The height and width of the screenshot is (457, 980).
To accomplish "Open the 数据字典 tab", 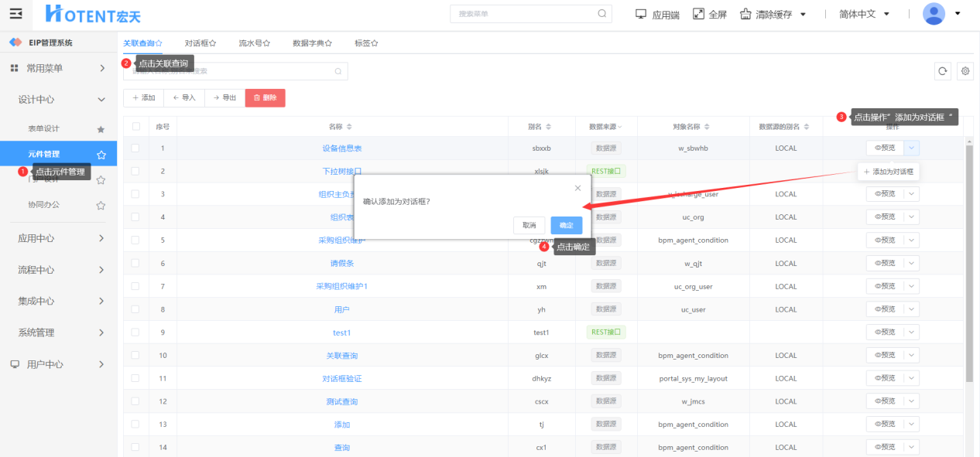I will coord(311,43).
